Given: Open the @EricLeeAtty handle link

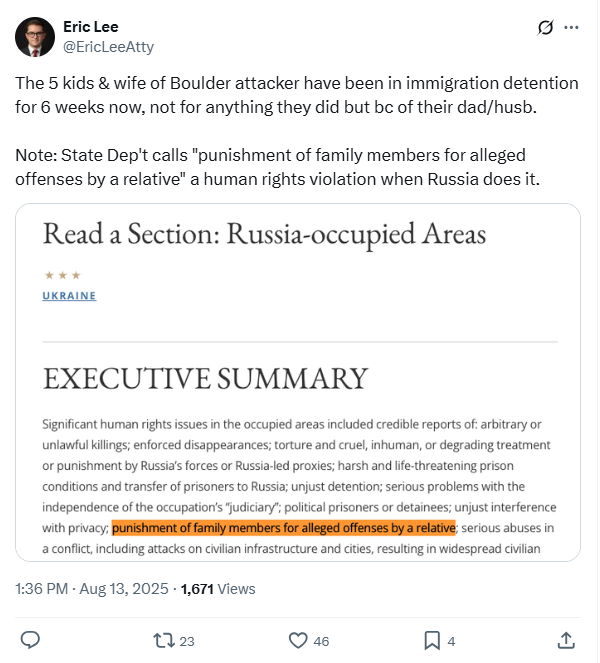Looking at the screenshot, I should 108,47.
